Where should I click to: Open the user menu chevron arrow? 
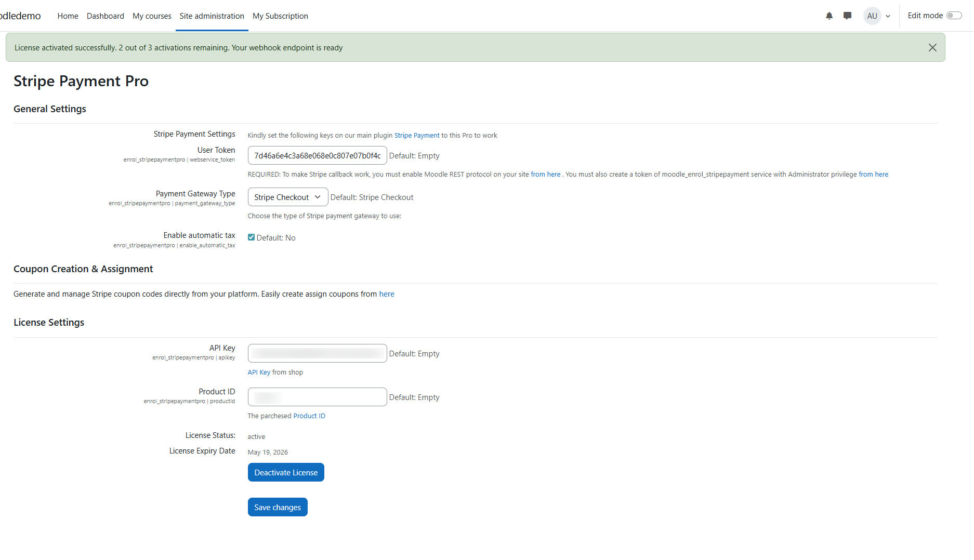click(x=888, y=16)
